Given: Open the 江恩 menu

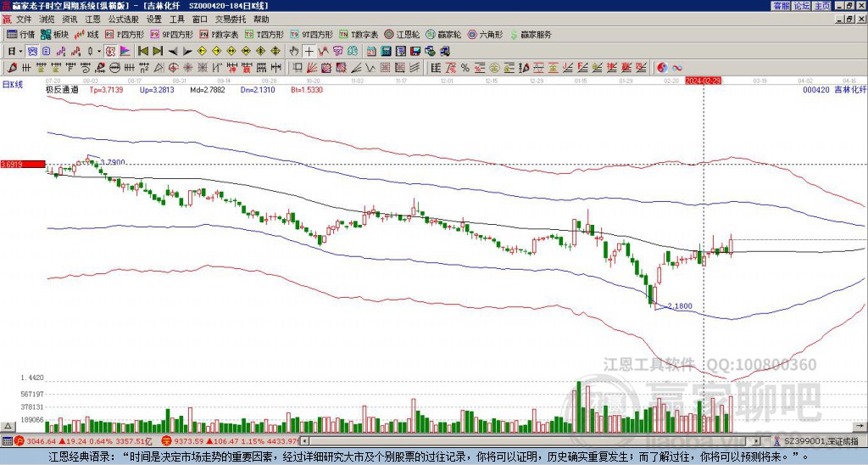Looking at the screenshot, I should click(92, 20).
